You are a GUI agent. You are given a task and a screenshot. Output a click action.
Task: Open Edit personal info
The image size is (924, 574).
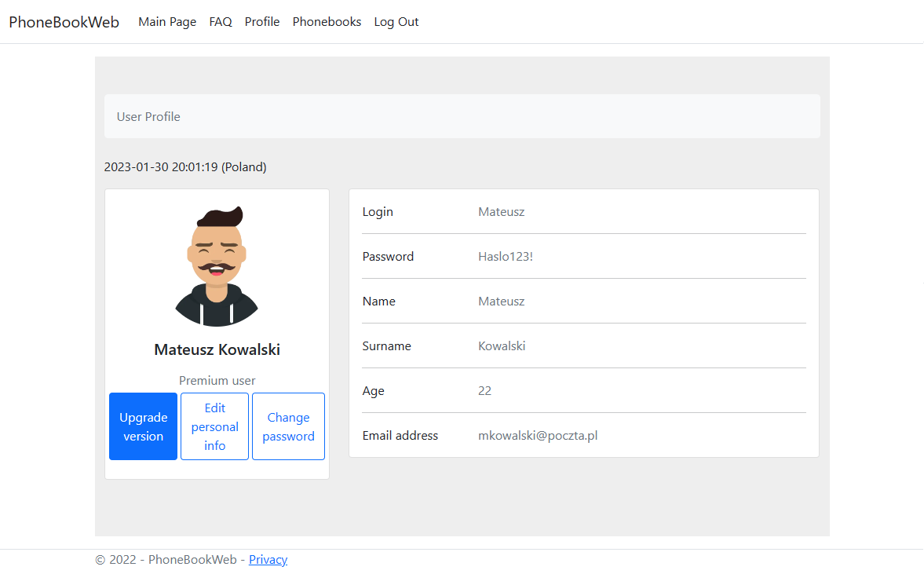click(x=214, y=426)
